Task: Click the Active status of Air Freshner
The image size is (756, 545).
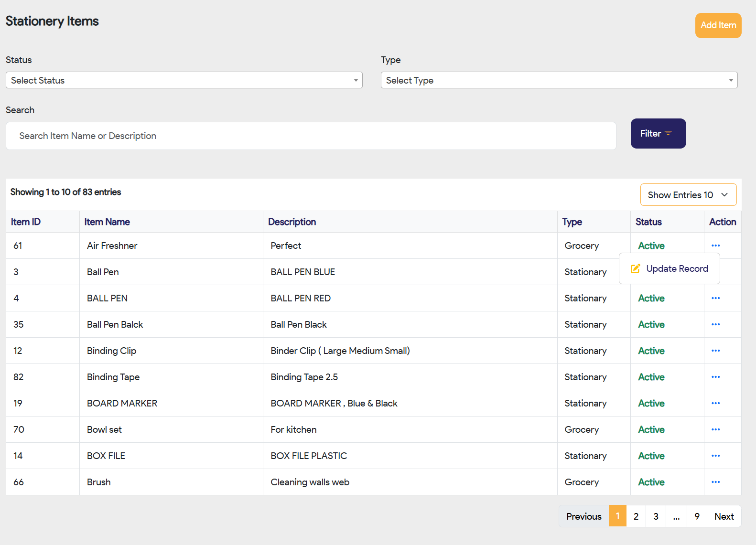Action: click(x=651, y=246)
